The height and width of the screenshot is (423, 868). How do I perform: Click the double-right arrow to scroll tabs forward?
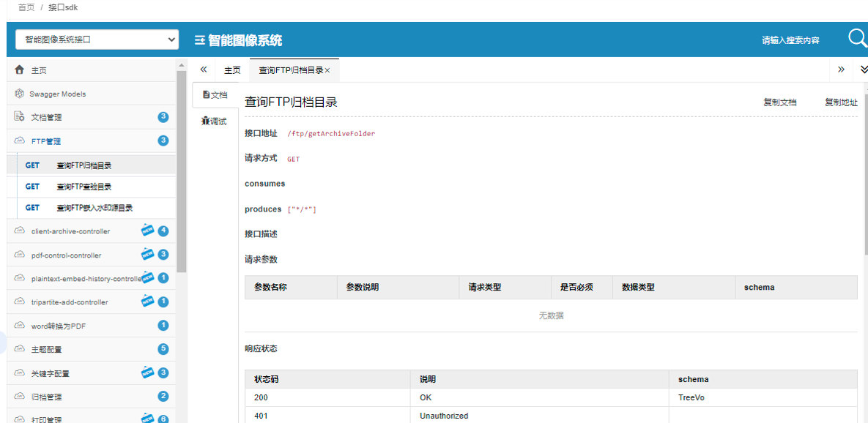(x=841, y=70)
